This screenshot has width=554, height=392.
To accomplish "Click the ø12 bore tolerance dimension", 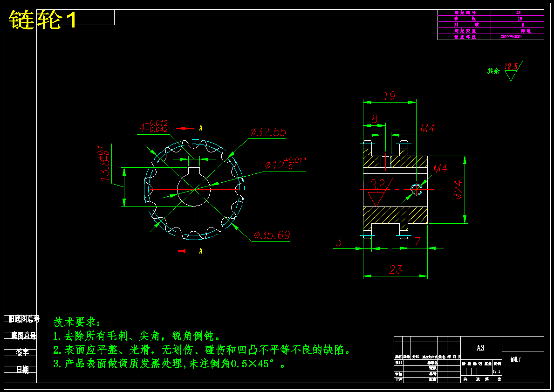I will 286,164.
